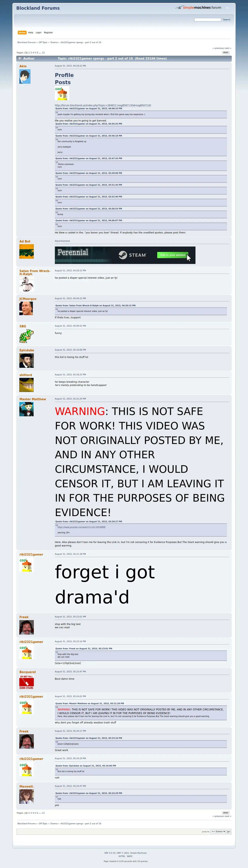Click the topic icon beside Author header
This screenshot has width=248, height=868.
tap(20, 59)
